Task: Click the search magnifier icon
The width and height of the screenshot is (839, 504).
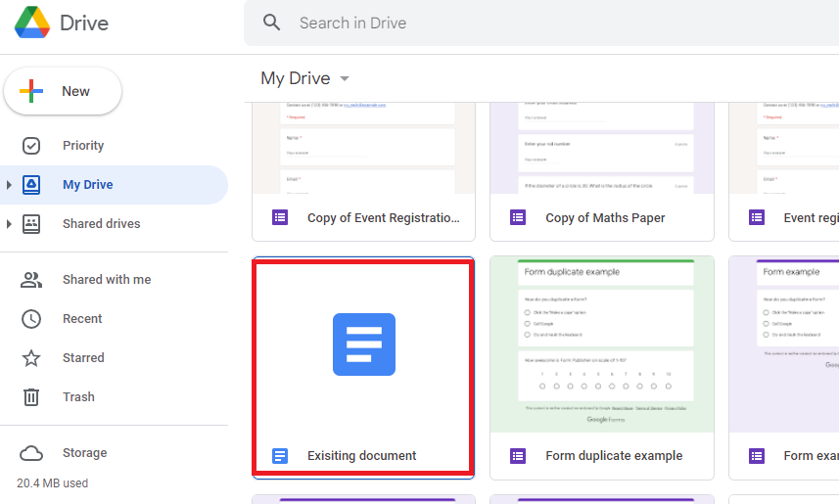Action: click(272, 23)
